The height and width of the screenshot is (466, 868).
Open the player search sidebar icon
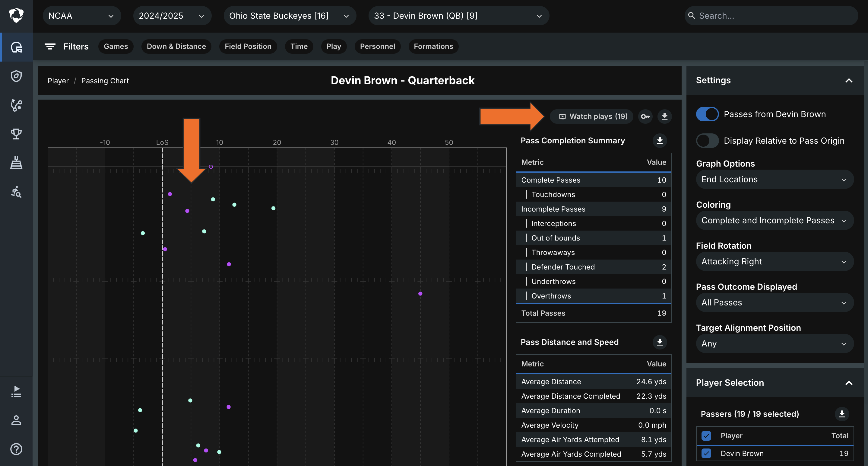(16, 192)
